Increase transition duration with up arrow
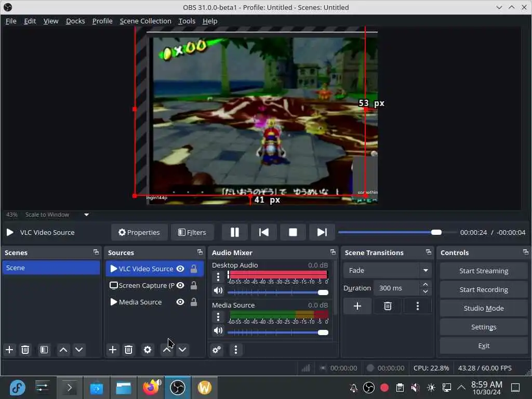The image size is (532, 399). coord(425,284)
